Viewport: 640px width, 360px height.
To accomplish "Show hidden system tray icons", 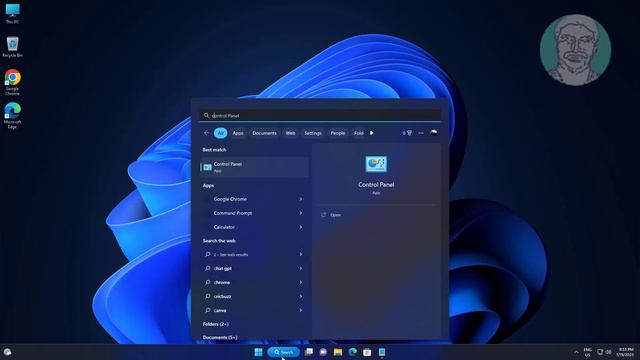I will tap(576, 352).
